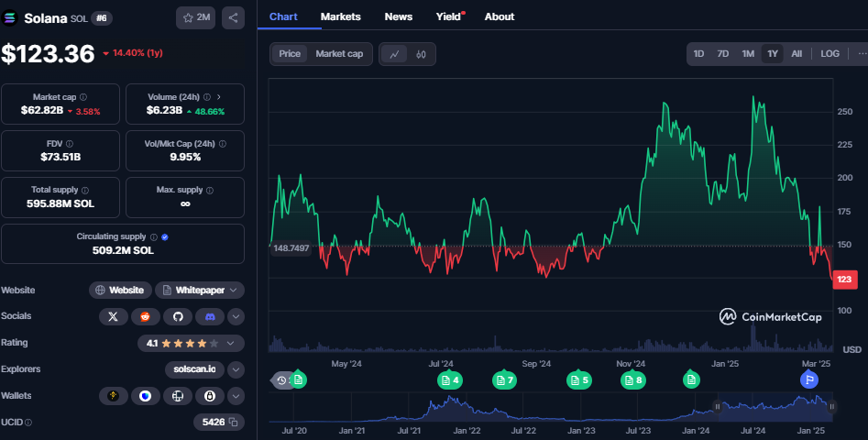Open news marker showing 4 in Jul '24

coord(449,379)
